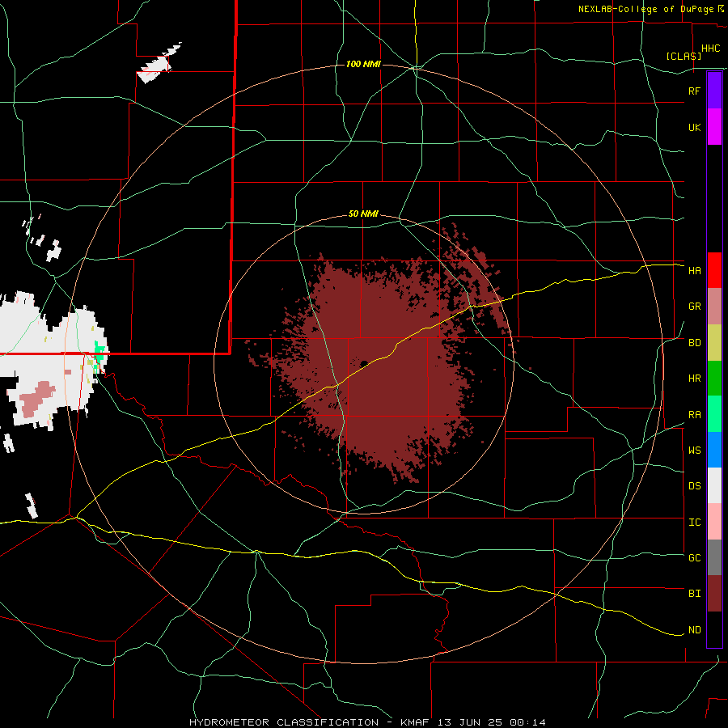Click the IC legend label

[x=694, y=523]
